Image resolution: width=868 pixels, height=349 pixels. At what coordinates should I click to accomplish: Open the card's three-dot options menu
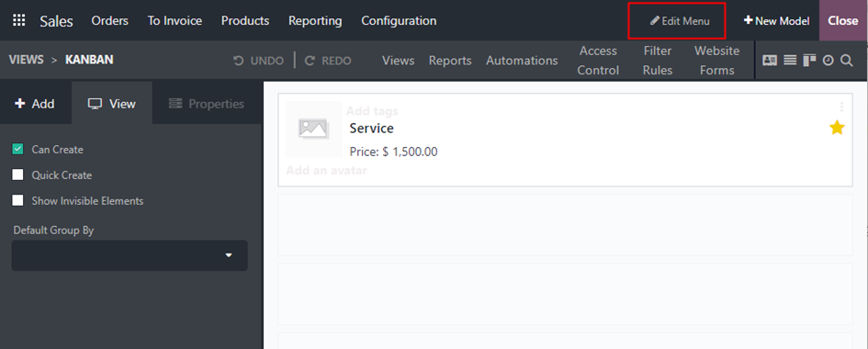841,107
